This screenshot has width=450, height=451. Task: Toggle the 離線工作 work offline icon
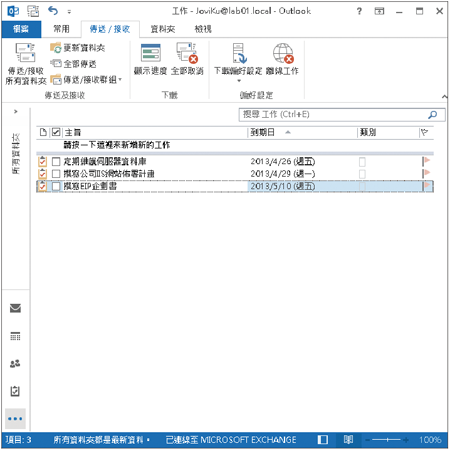[x=283, y=53]
